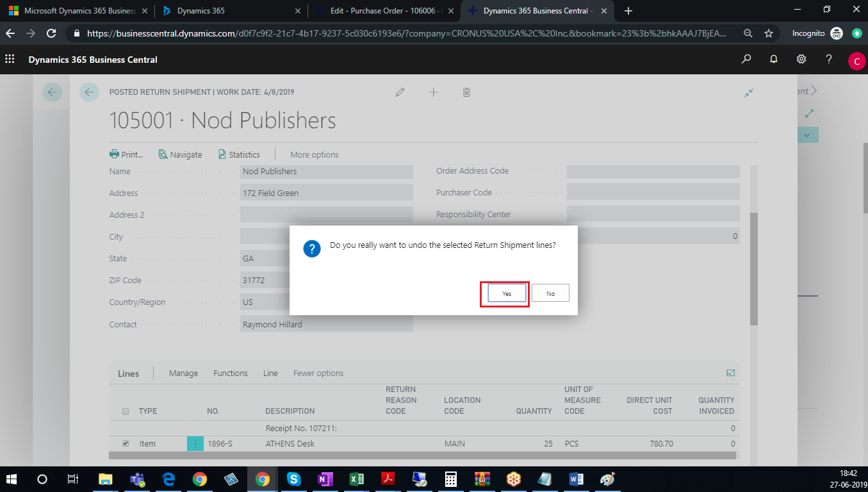Open the Calculator from the taskbar

click(x=451, y=479)
